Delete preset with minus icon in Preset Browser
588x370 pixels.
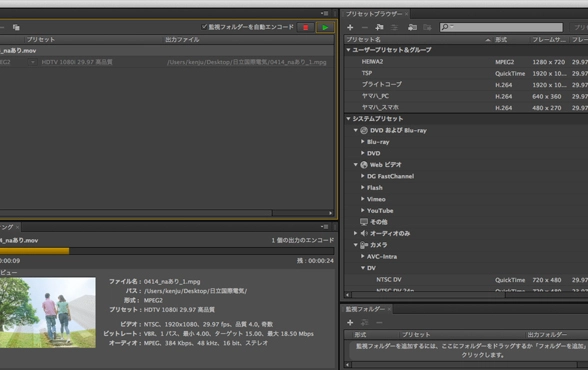click(364, 27)
